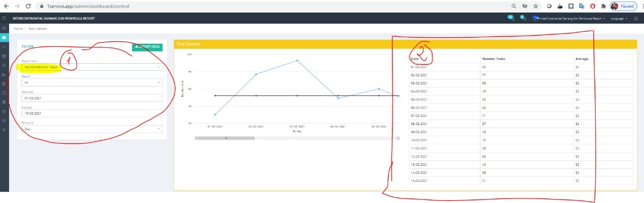Viewport: 644px width, 203px height.
Task: Open the second chat notification icon
Action: tap(523, 18)
